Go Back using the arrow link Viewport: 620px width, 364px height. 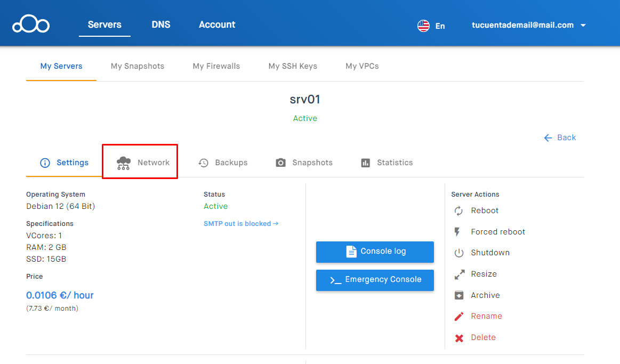(x=560, y=137)
